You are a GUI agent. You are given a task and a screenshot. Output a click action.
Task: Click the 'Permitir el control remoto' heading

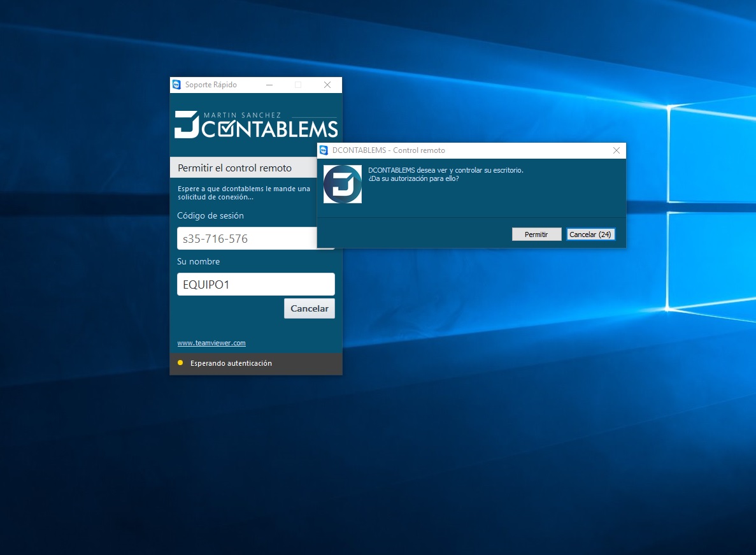tap(235, 168)
